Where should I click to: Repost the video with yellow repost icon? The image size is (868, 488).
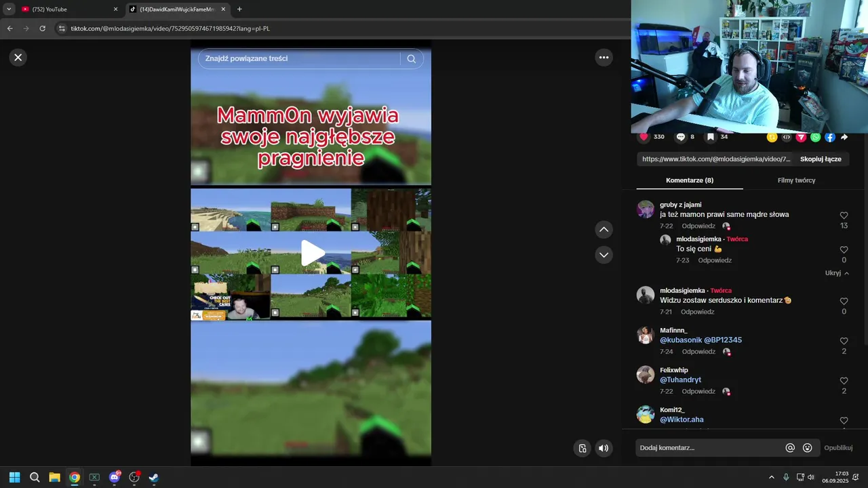(x=772, y=137)
